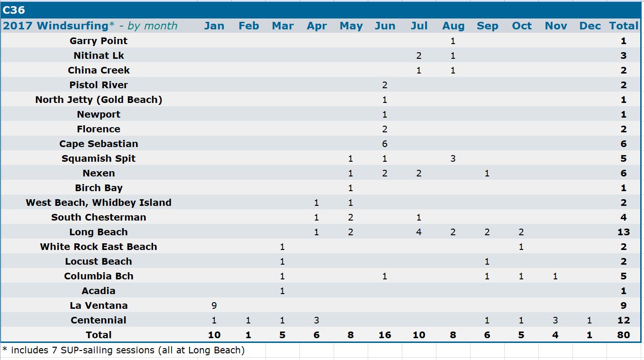Select the Feb column header
The image size is (644, 360).
tap(248, 26)
